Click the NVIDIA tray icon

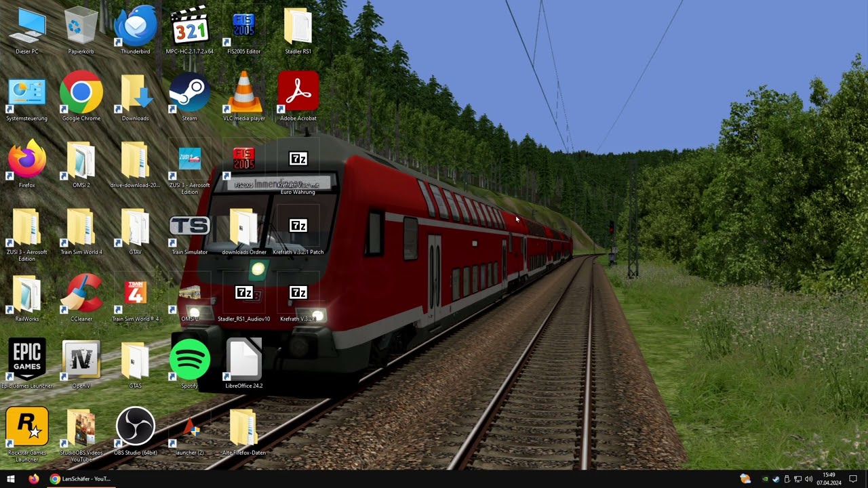[766, 479]
